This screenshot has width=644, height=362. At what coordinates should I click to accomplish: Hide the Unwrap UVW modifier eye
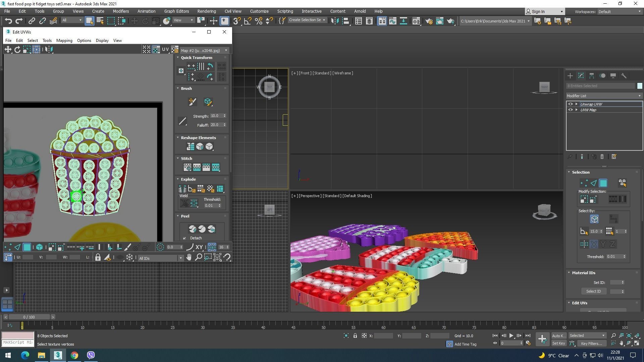pos(570,104)
